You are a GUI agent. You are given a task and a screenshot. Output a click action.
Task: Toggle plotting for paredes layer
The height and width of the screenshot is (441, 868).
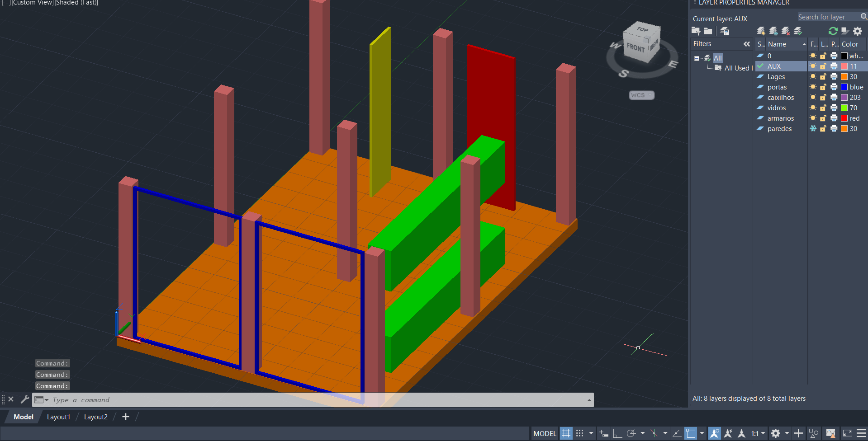834,128
